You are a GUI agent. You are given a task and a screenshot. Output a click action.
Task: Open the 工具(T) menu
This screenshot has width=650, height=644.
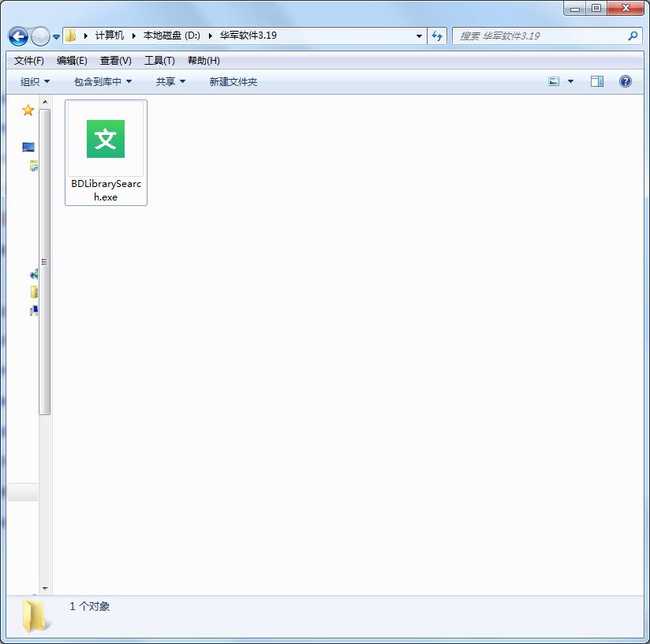(159, 61)
